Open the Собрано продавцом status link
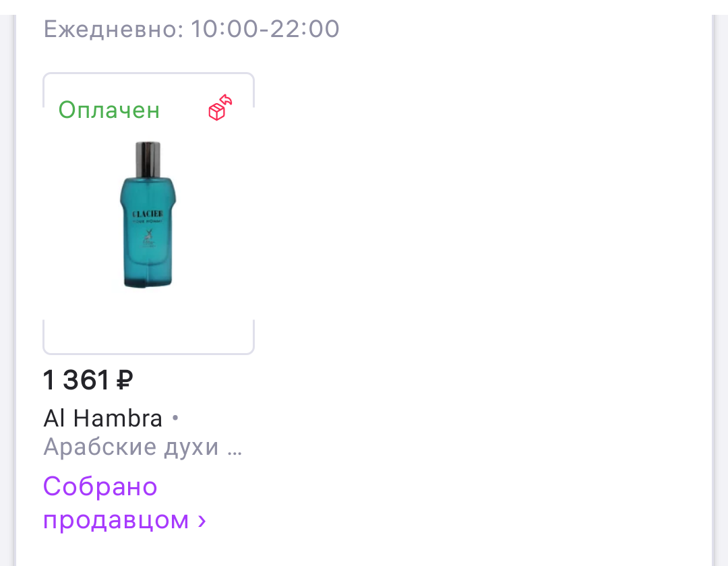 [x=124, y=503]
